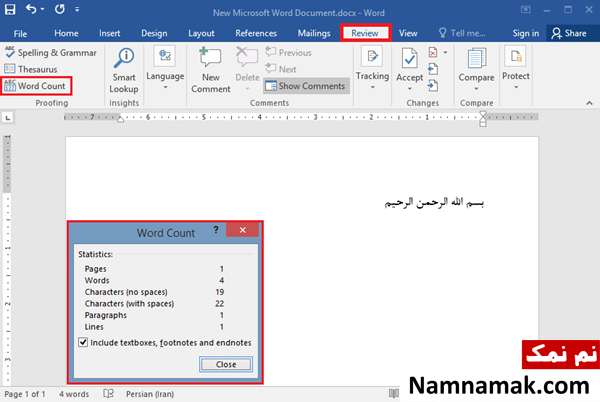Screen dimensions: 600x402
Task: Open the Layout tab
Action: pos(201,33)
